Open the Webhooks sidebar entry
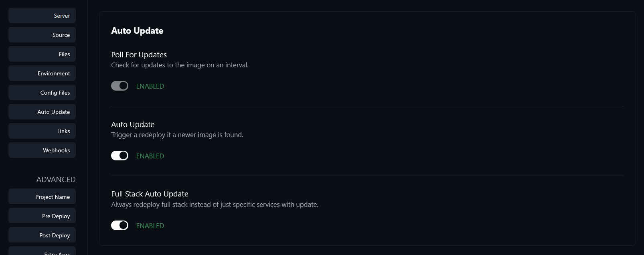Screen dimensions: 644x255 click(x=42, y=150)
